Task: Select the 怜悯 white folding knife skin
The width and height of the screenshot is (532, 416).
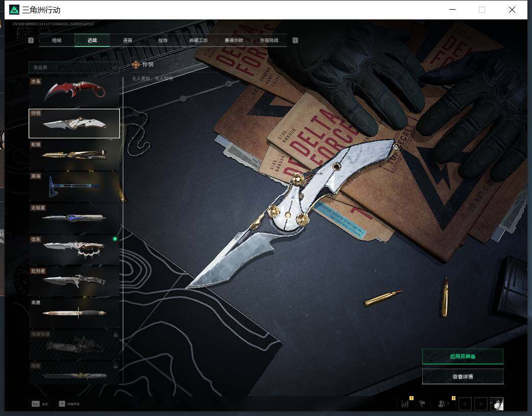Action: tap(74, 124)
